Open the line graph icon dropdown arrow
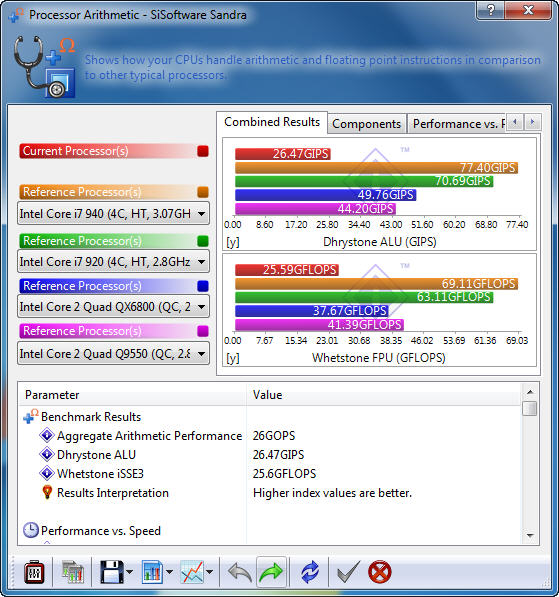 [x=209, y=572]
